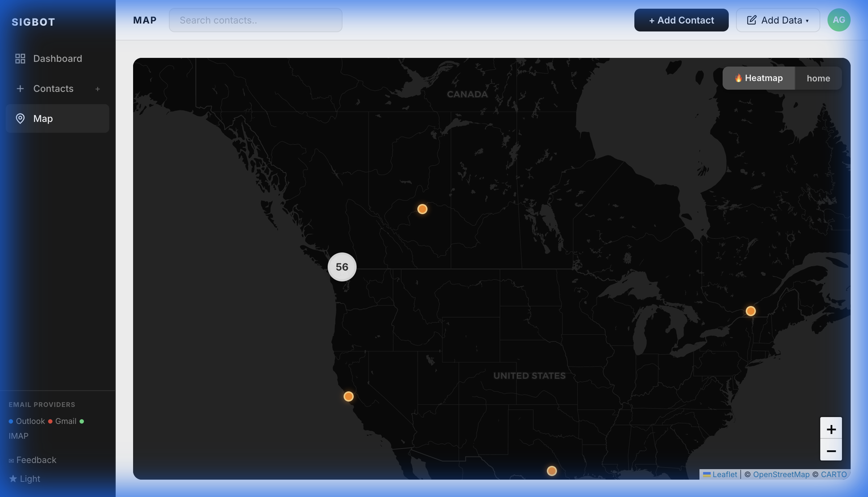
Task: Open the Add Data dropdown
Action: pos(778,20)
